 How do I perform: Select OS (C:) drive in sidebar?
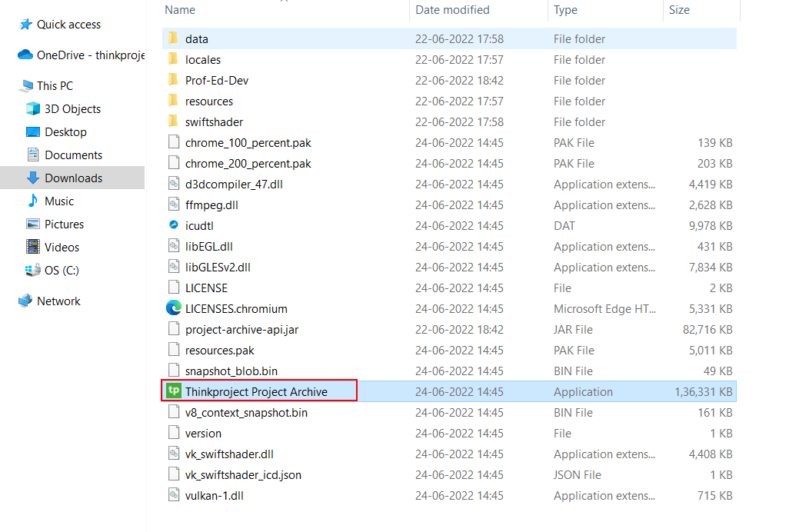point(62,271)
